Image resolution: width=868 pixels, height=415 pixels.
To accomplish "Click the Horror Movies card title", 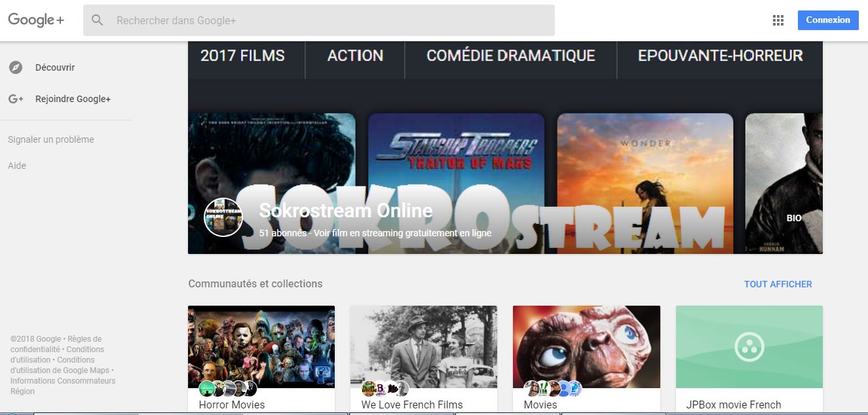I will point(232,405).
